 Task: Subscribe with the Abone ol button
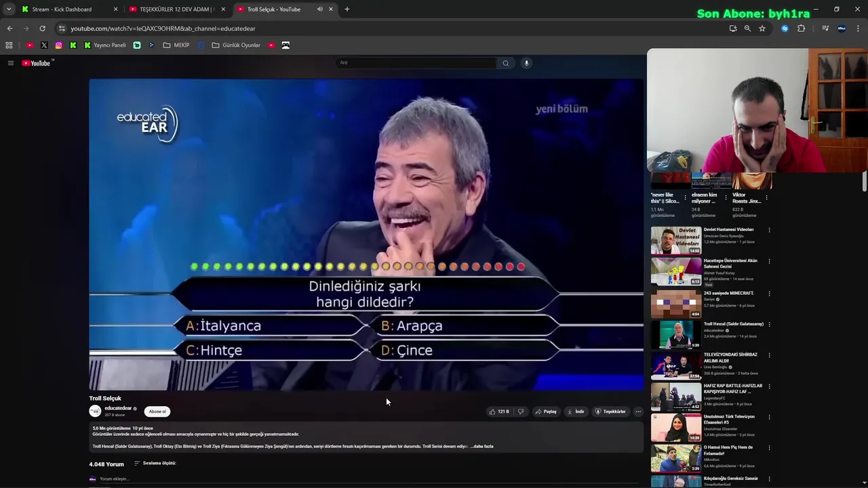tap(157, 411)
